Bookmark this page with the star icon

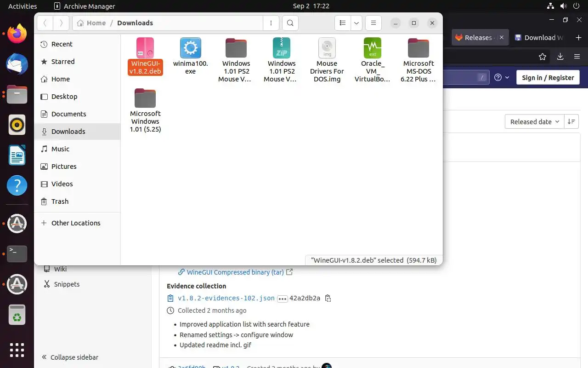543,57
